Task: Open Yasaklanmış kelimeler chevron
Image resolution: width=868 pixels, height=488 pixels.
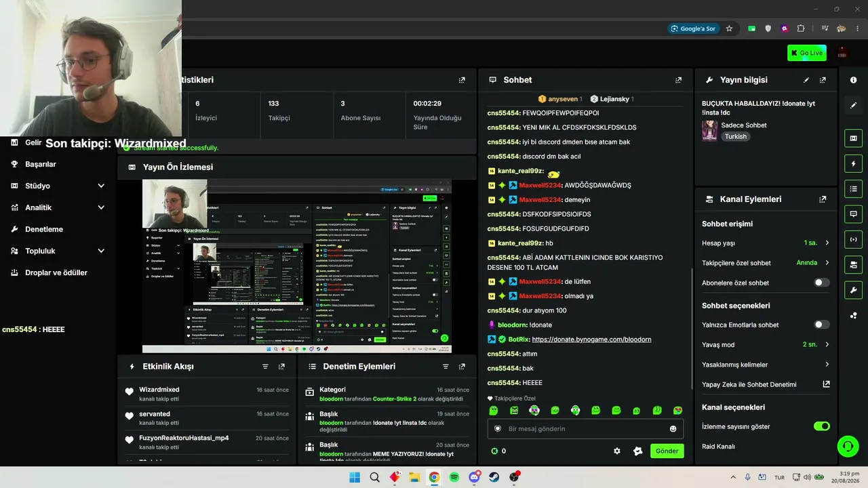Action: (x=827, y=365)
